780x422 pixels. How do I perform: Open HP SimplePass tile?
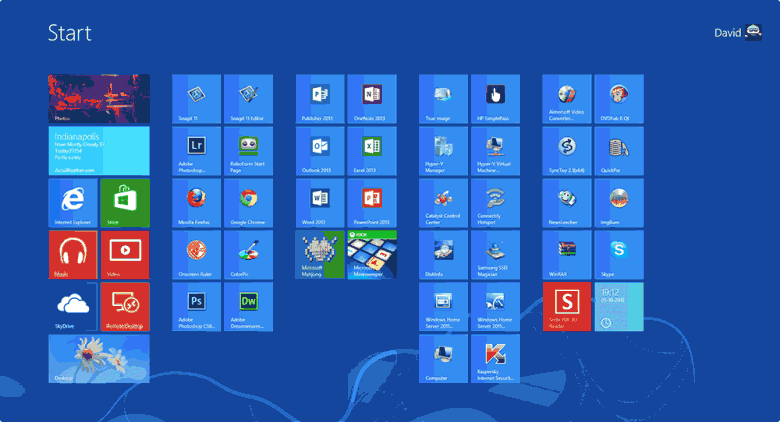495,99
